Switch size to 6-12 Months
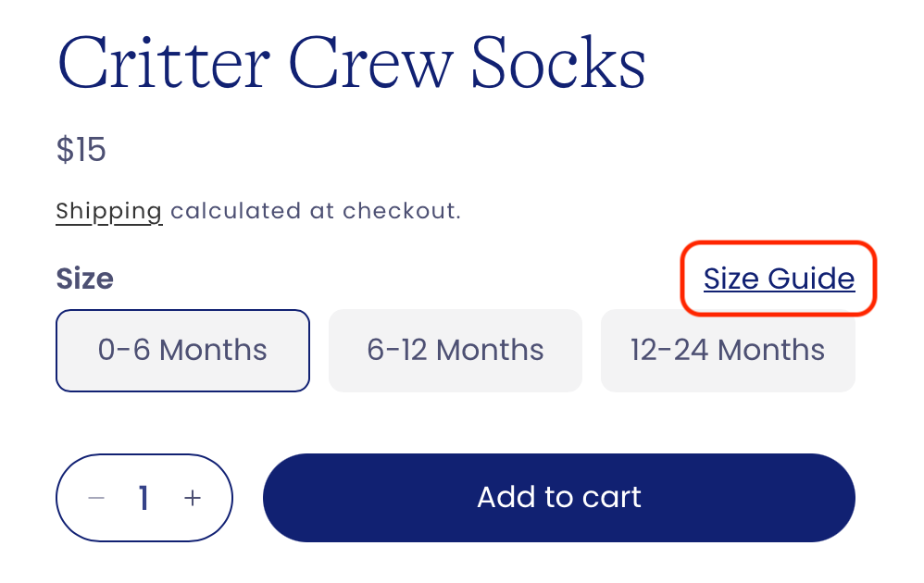 click(456, 351)
